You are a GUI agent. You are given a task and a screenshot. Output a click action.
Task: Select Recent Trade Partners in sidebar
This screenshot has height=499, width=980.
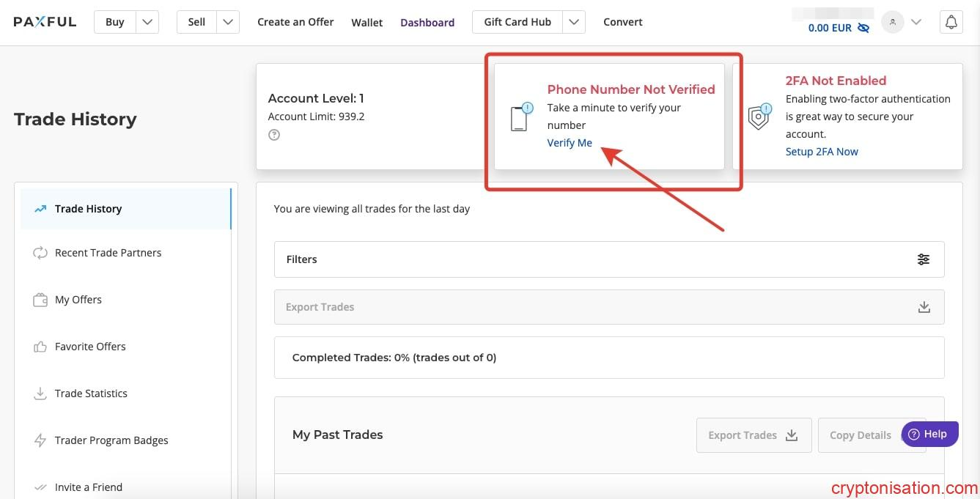(x=108, y=253)
